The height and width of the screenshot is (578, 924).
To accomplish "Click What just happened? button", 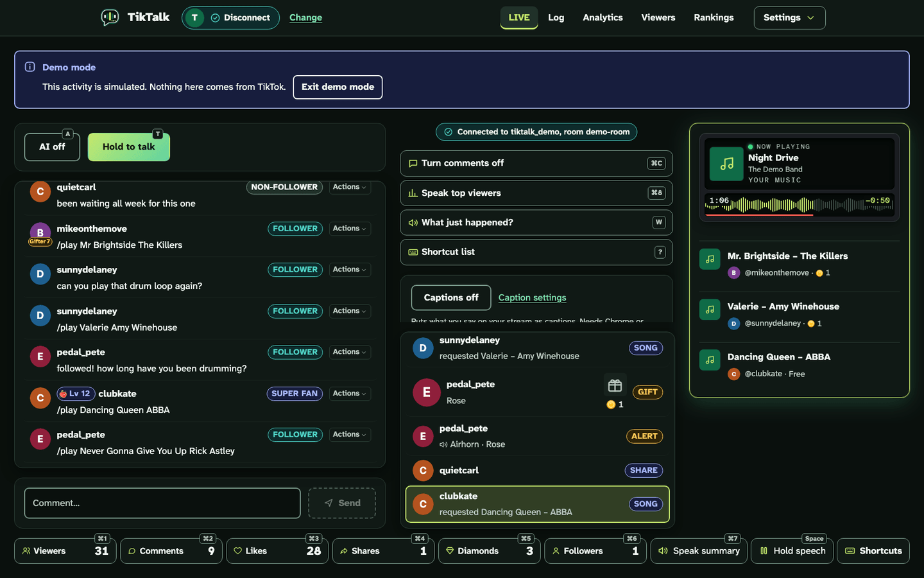I will point(536,223).
